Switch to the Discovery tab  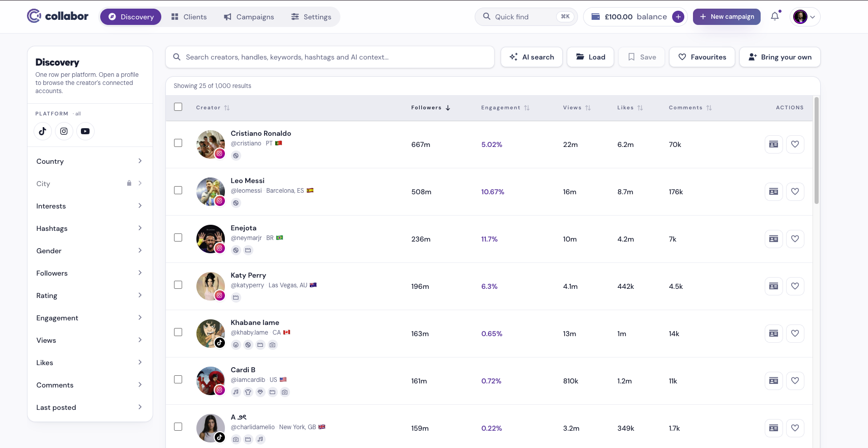pos(131,17)
